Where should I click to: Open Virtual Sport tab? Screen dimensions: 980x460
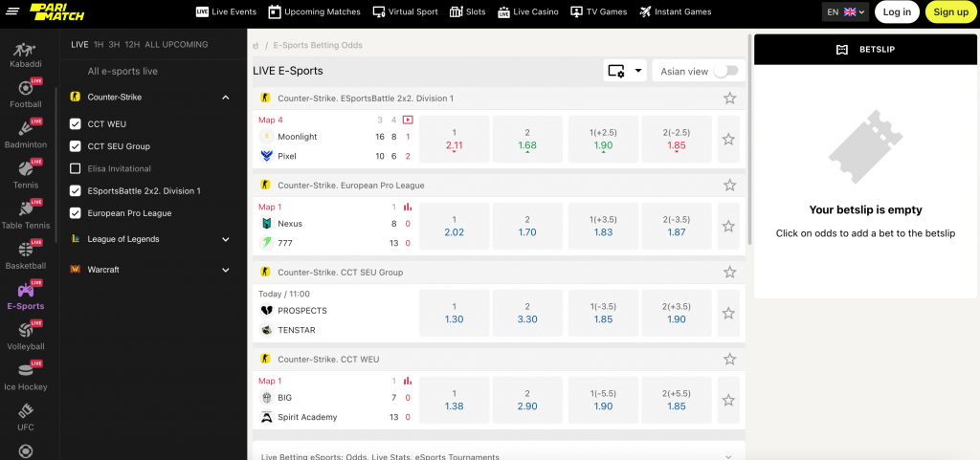[x=405, y=11]
